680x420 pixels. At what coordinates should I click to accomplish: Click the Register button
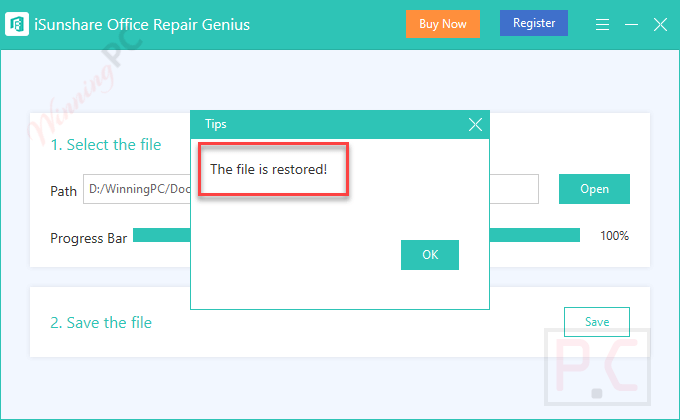[x=534, y=23]
